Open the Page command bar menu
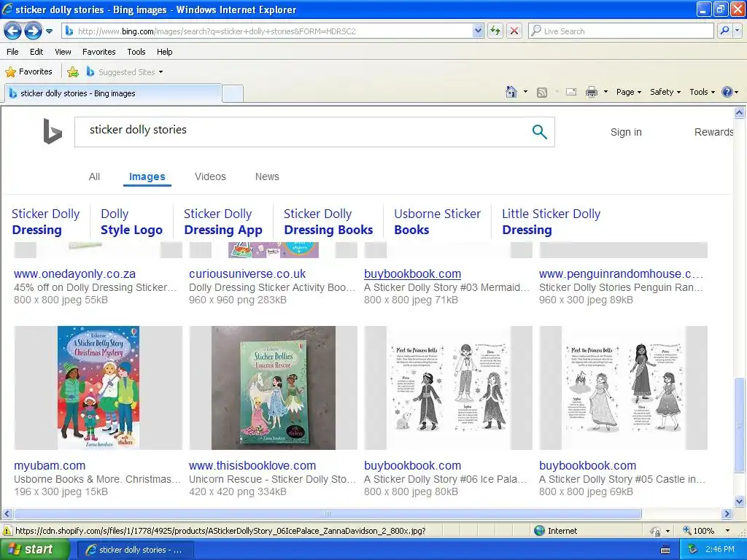The image size is (747, 560). pos(628,92)
